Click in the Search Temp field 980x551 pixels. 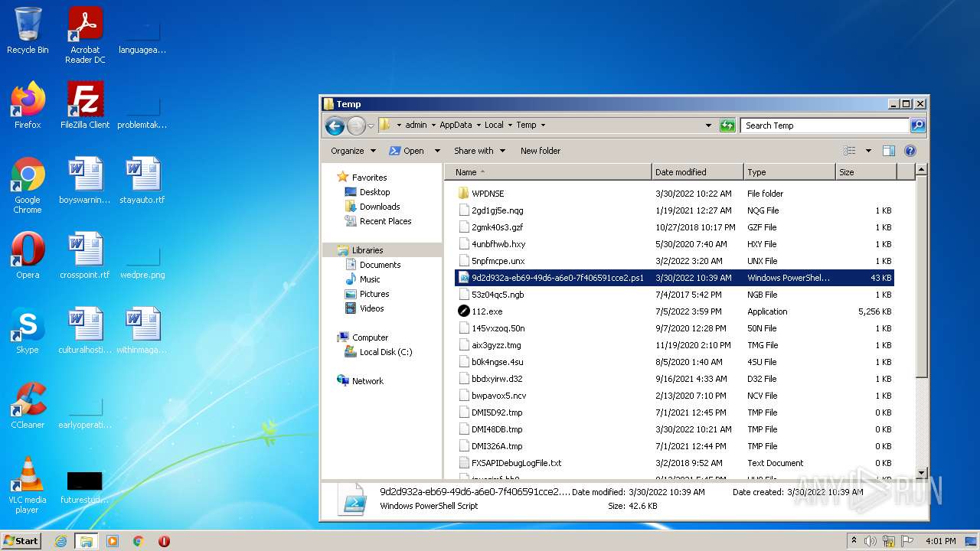coord(825,126)
